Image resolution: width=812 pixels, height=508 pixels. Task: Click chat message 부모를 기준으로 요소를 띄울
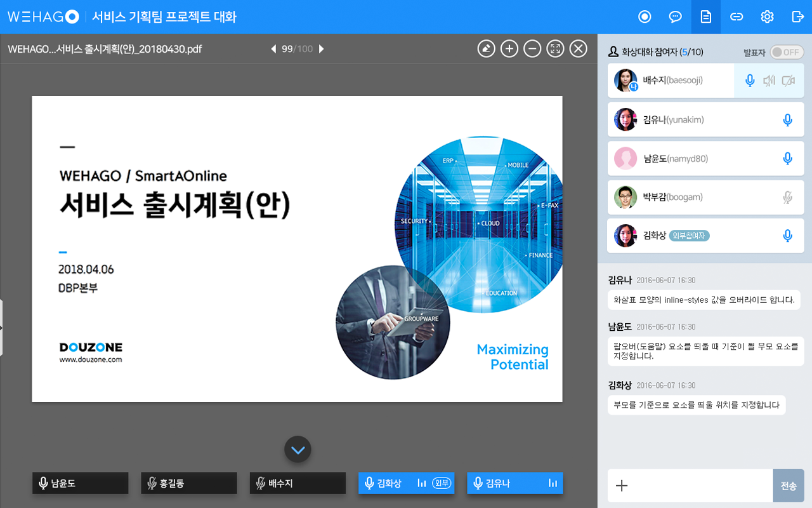(x=697, y=405)
